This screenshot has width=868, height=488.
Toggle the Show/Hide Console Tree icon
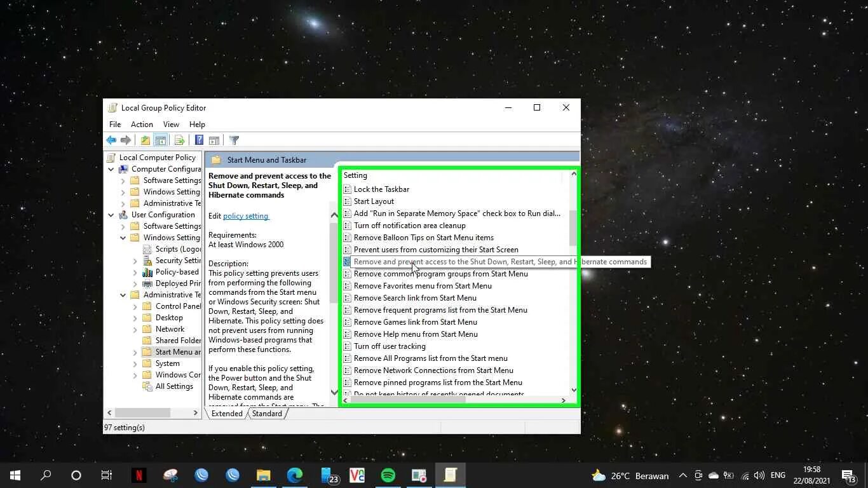[161, 140]
